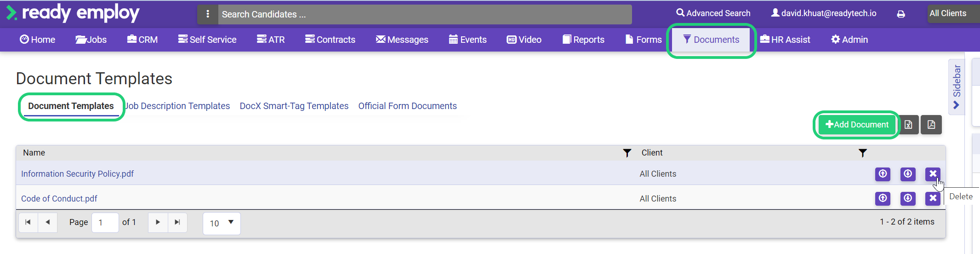Open the Contracts menu
Image resolution: width=980 pixels, height=254 pixels.
point(330,40)
